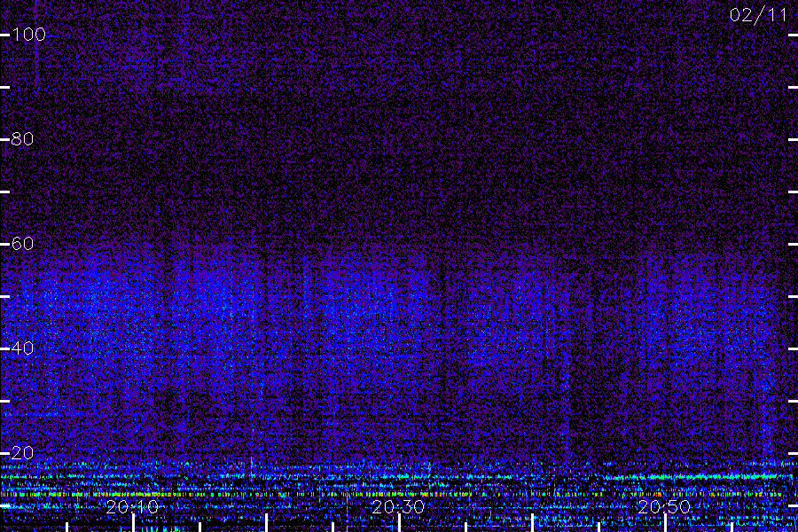Click the 100 frequency axis label
Viewport: 798px width, 532px height.
[28, 35]
